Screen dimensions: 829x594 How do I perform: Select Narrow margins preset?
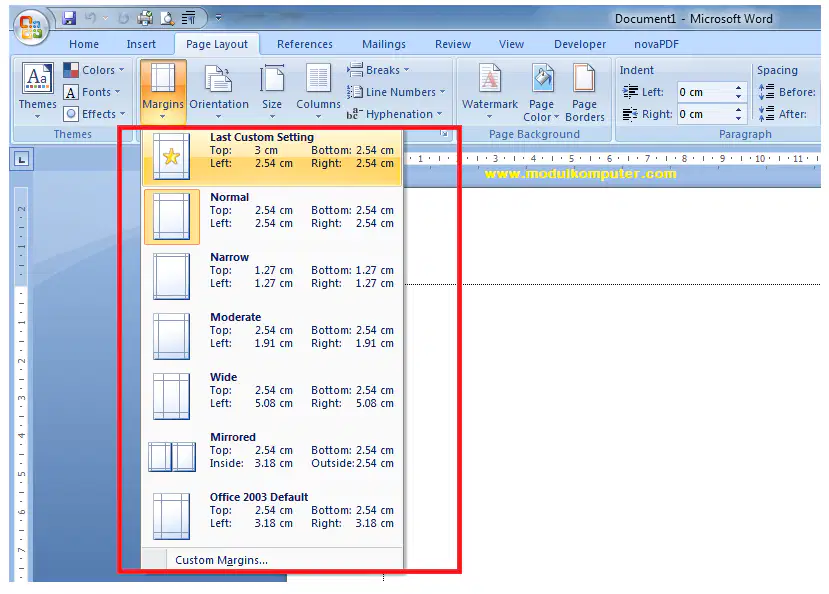click(x=272, y=276)
